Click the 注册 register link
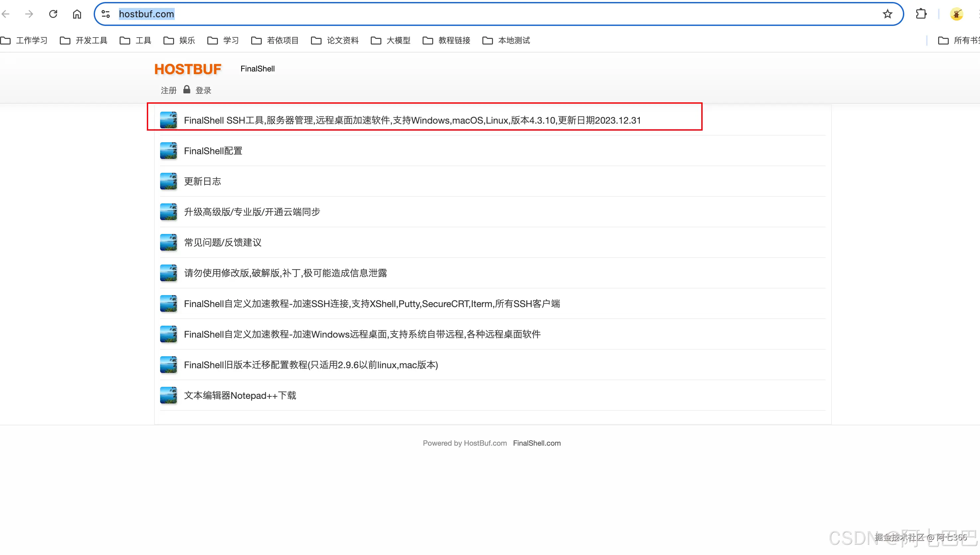Image resolution: width=980 pixels, height=555 pixels. coord(168,90)
